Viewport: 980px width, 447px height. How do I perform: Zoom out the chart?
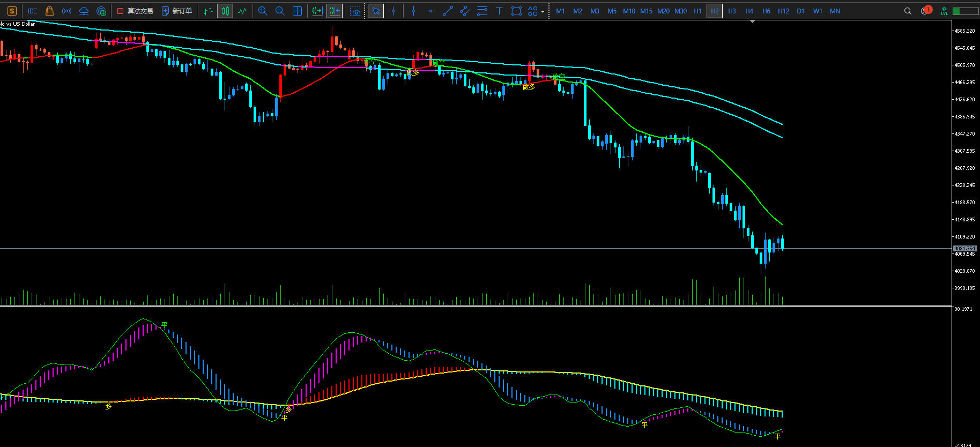pyautogui.click(x=280, y=11)
